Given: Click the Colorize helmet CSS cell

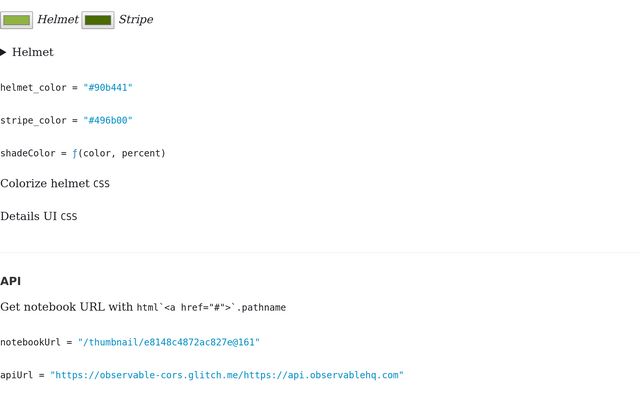Looking at the screenshot, I should pos(55,184).
